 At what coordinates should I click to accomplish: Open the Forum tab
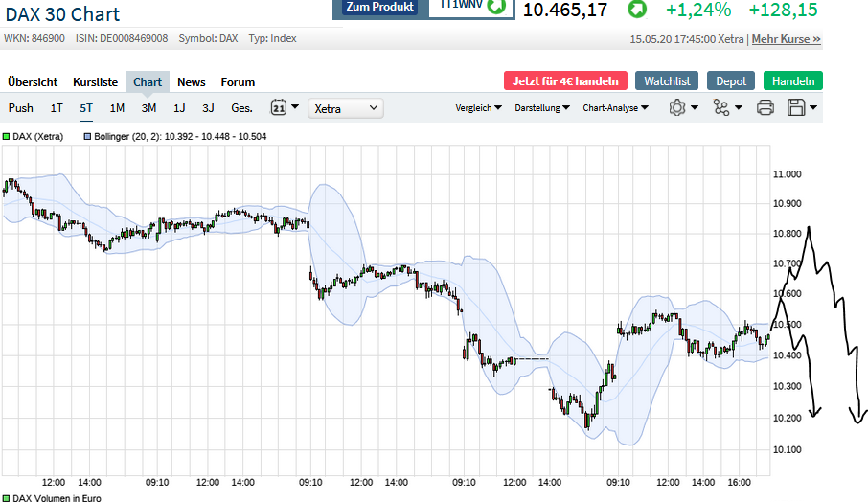point(238,82)
